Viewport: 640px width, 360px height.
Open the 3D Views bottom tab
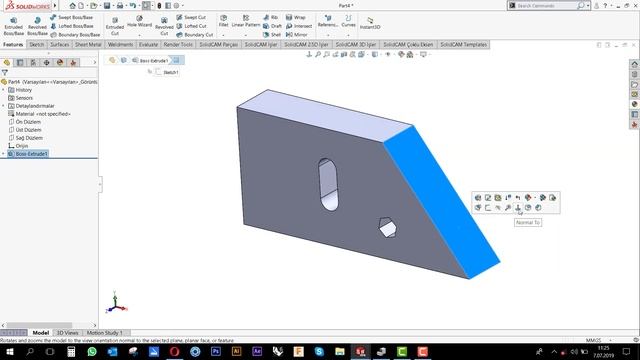[67, 333]
